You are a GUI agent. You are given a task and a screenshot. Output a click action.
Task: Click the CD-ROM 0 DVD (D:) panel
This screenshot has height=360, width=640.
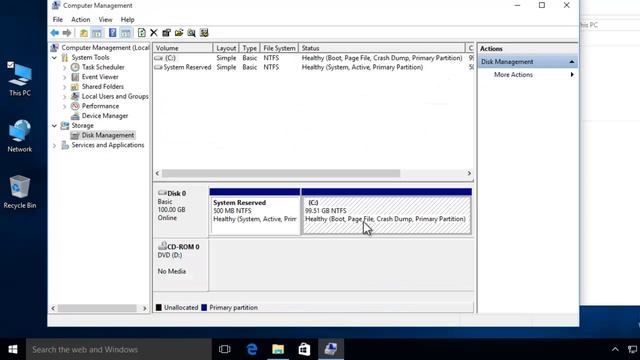point(181,264)
